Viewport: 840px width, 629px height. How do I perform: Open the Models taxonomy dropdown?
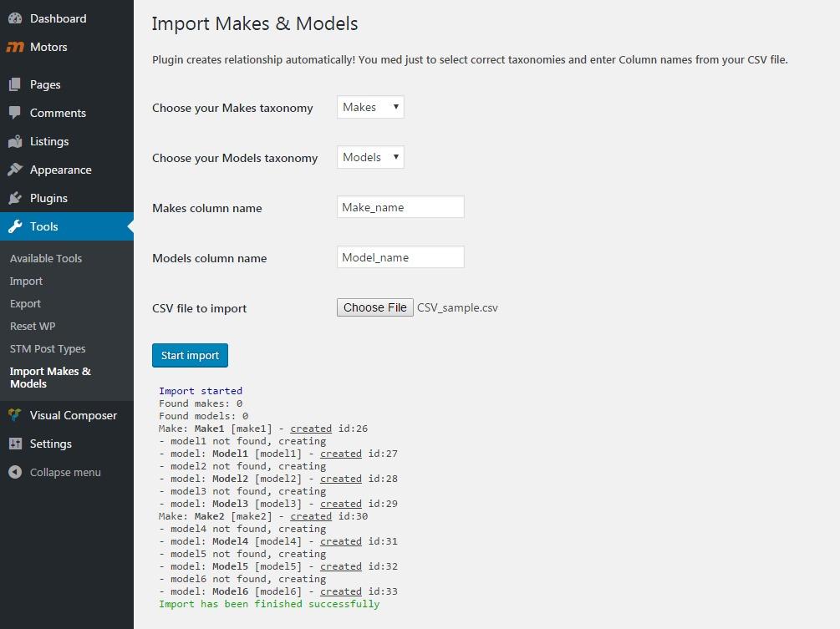point(370,157)
